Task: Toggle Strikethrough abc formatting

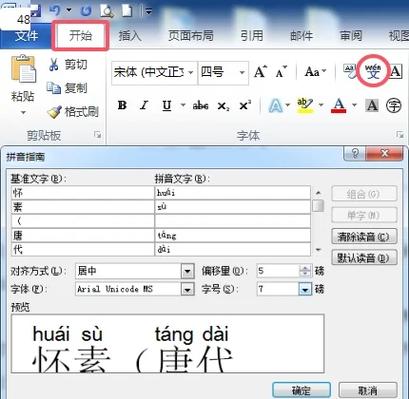Action: [x=200, y=106]
